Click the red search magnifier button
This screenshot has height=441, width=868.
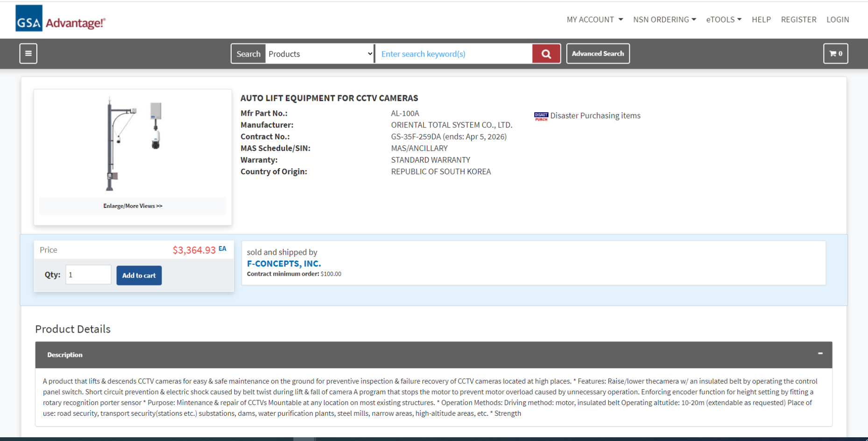[546, 54]
